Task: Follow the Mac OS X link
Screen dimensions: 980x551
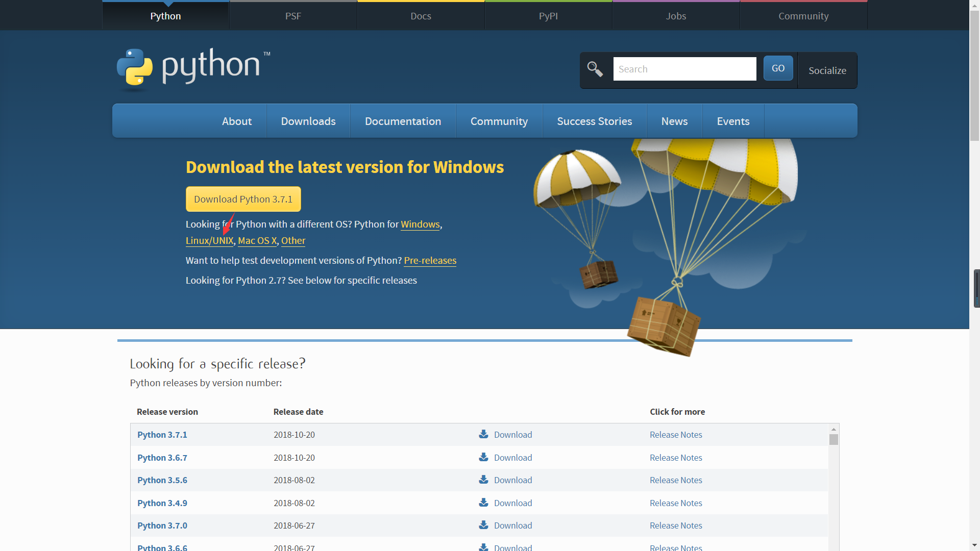Action: tap(257, 240)
